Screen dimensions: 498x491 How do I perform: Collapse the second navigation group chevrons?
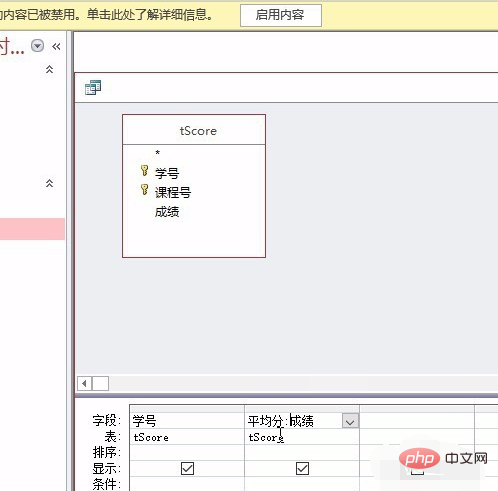click(49, 183)
